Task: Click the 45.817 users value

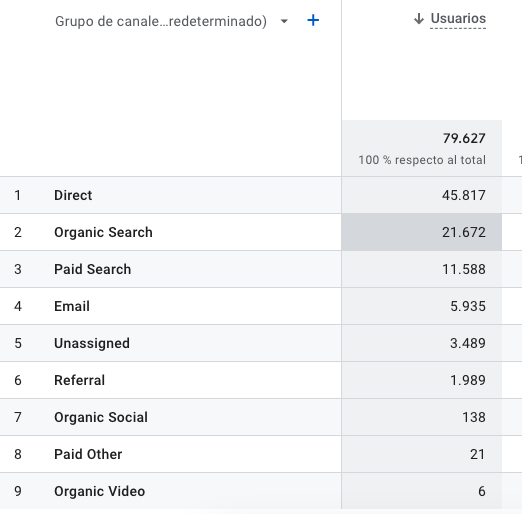Action: 464,195
